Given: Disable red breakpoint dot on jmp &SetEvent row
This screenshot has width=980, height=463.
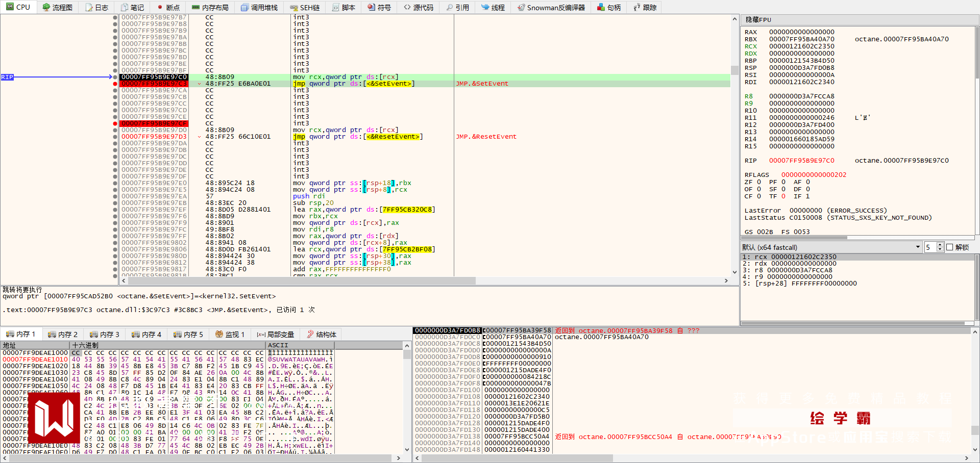Looking at the screenshot, I should coord(115,84).
